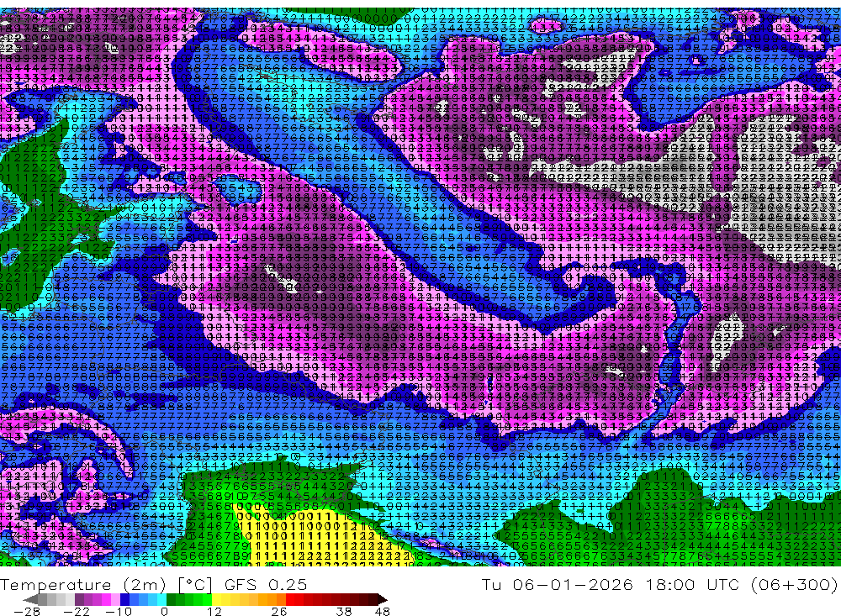Click the 'Temperature (2m) [°C]' title text
841x616 pixels.
(x=106, y=585)
